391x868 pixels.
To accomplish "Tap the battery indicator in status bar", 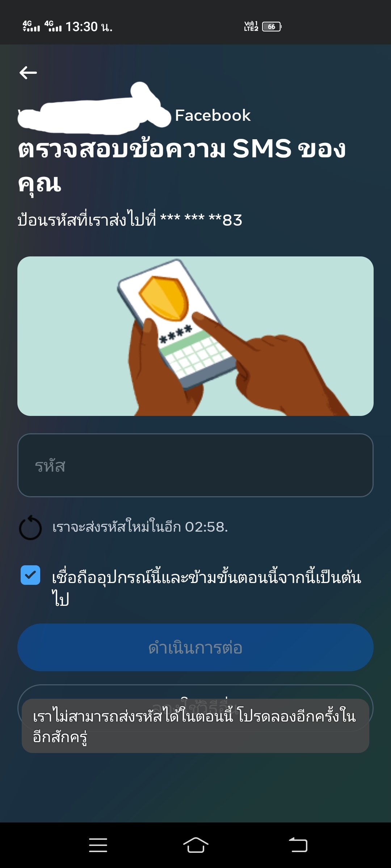I will (272, 26).
